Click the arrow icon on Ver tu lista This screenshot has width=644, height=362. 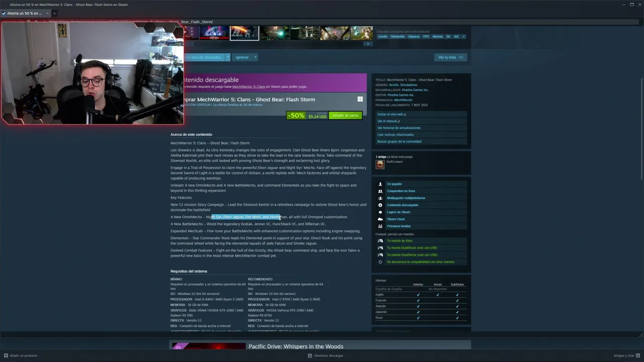461,57
